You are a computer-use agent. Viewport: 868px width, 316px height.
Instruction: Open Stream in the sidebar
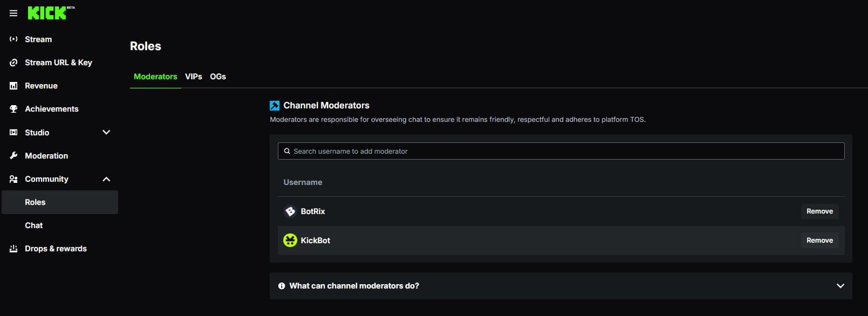(60, 39)
